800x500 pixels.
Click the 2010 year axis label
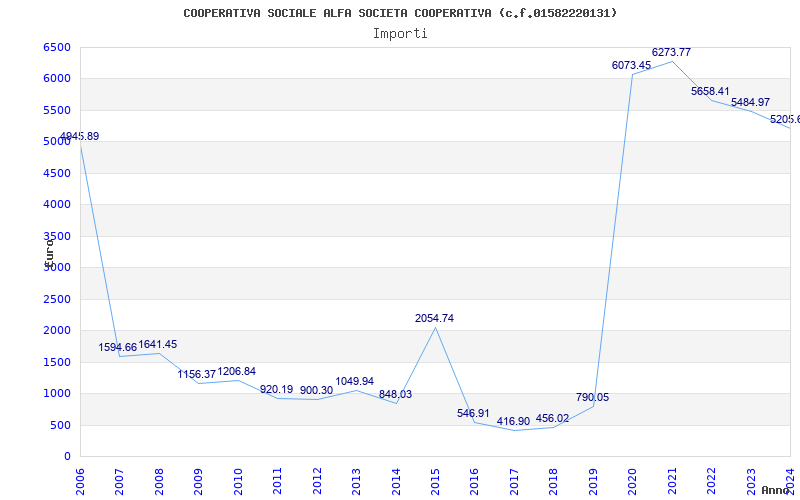tap(238, 482)
